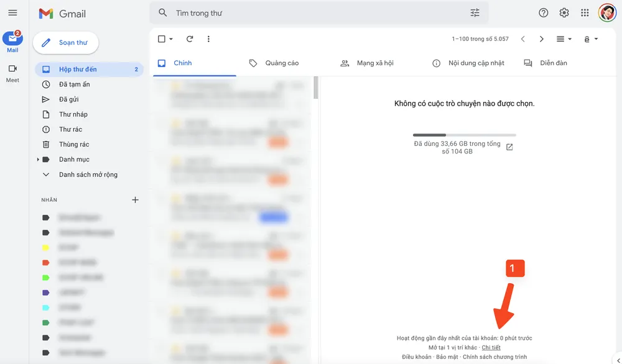
Task: Click the storage usage progress bar
Action: 464,135
